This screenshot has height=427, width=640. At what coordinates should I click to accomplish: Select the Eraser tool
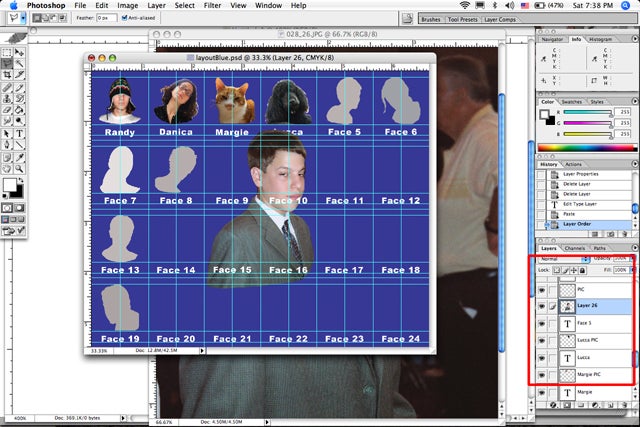pos(7,109)
